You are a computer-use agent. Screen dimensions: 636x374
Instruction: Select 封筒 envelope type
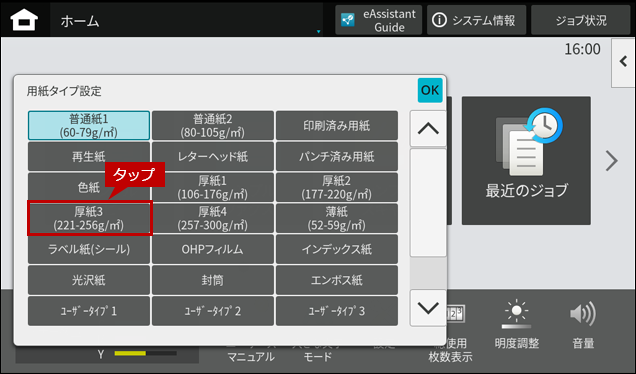(213, 280)
